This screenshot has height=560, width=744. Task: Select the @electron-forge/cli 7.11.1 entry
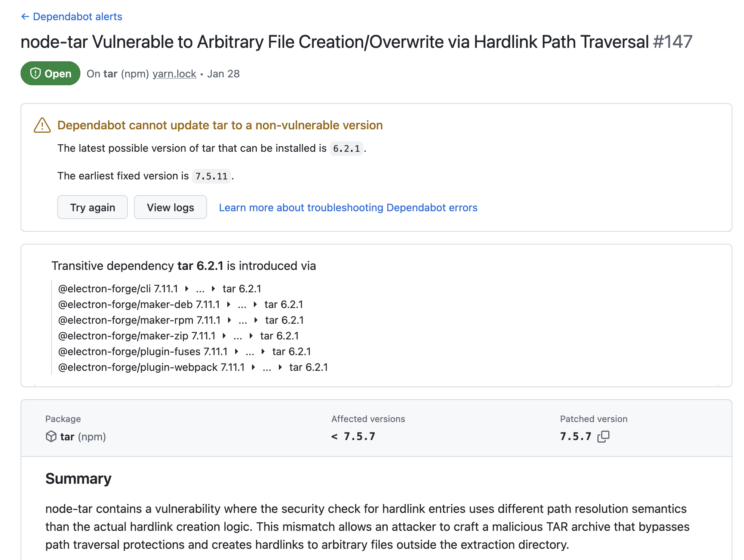118,289
